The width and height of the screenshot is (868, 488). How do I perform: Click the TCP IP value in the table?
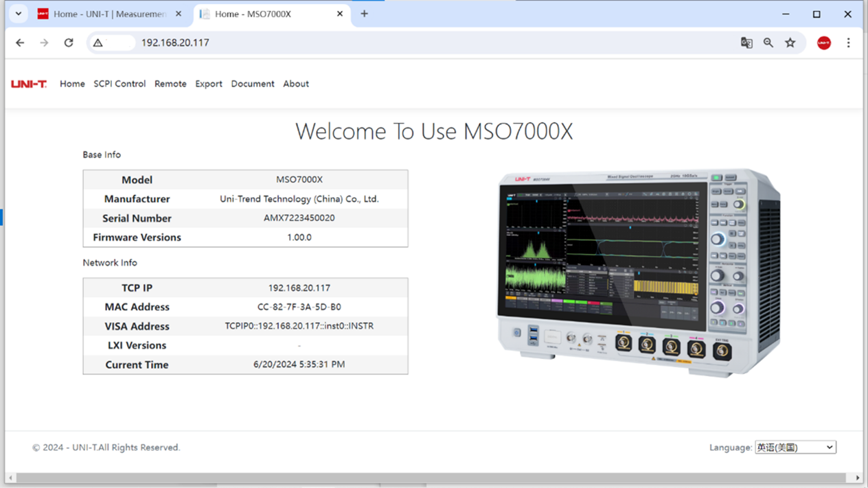click(x=299, y=288)
